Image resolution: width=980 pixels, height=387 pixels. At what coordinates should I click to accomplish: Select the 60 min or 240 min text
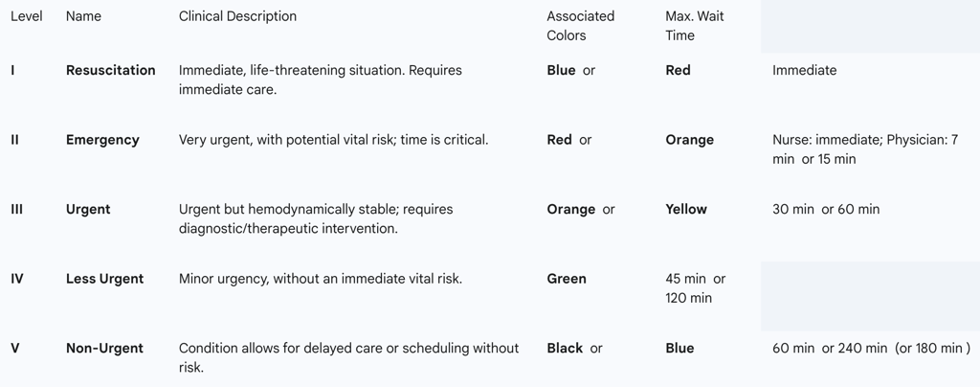pos(830,349)
